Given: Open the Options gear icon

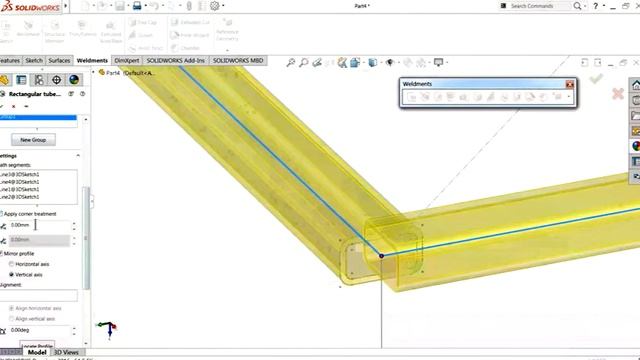Looking at the screenshot, I should 215,6.
